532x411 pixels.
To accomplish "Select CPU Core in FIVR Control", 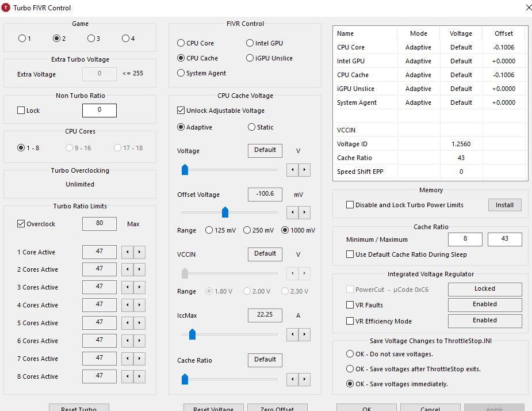I will [181, 43].
